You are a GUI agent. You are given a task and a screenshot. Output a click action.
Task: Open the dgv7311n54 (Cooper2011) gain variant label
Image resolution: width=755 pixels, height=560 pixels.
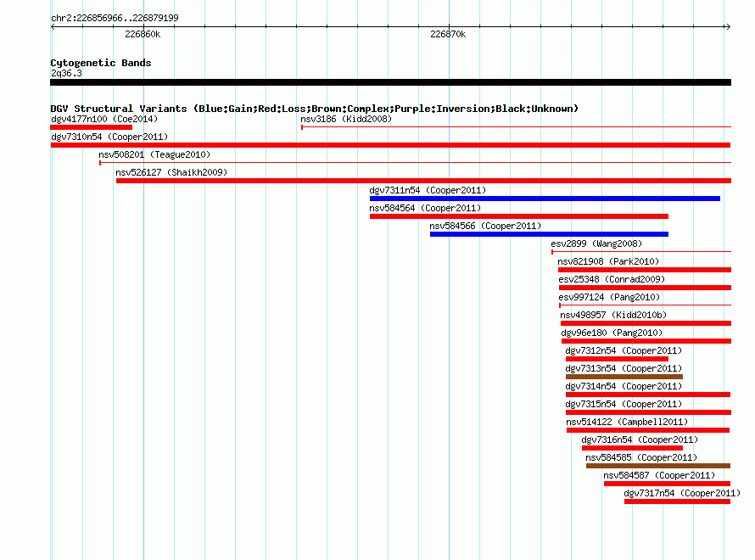(428, 190)
